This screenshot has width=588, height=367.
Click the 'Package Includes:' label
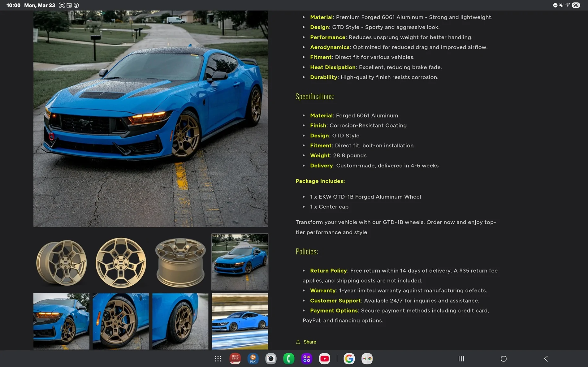pos(320,181)
